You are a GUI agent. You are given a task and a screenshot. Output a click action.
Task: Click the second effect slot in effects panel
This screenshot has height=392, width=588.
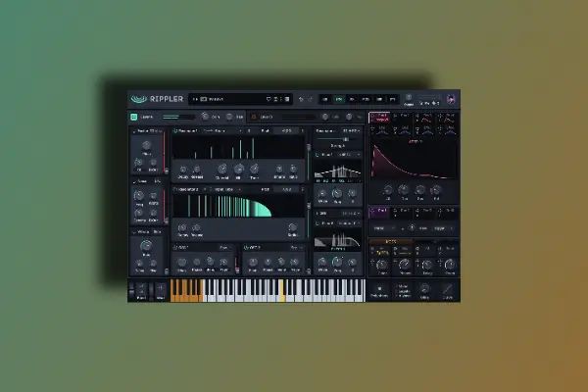tap(403, 251)
